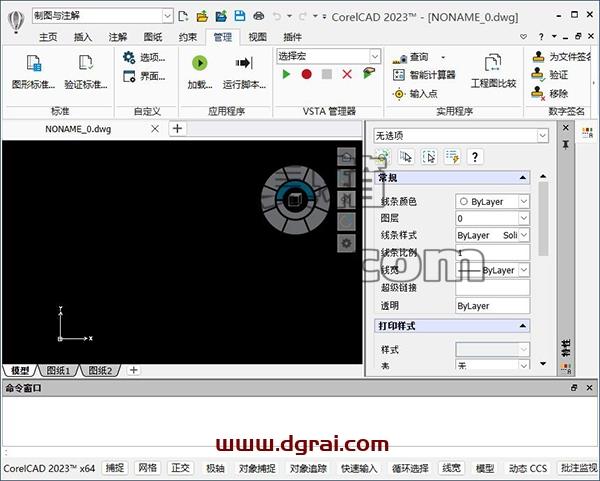Screen dimensions: 600x481
Task: Switch to 插入 ribbon tab
Action: tap(83, 37)
